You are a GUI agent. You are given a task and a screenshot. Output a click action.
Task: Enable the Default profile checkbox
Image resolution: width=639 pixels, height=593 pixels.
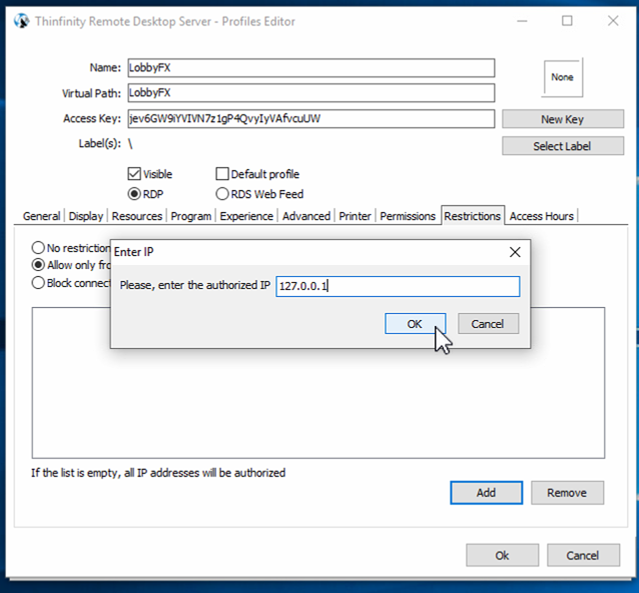coord(223,174)
